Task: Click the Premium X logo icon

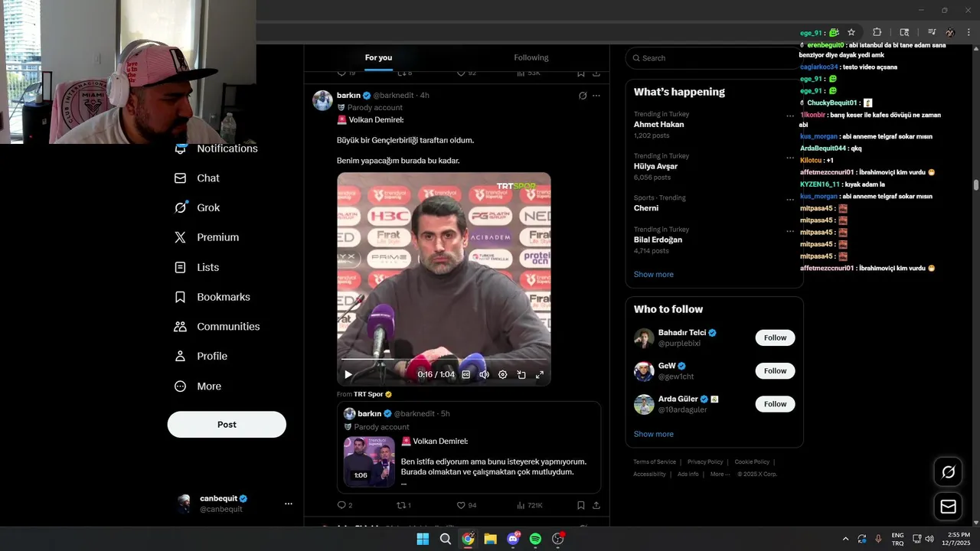Action: click(x=181, y=237)
